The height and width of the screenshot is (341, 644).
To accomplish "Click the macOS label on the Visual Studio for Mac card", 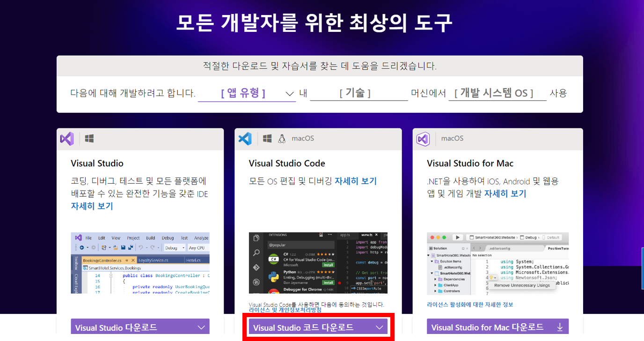I will [x=452, y=139].
